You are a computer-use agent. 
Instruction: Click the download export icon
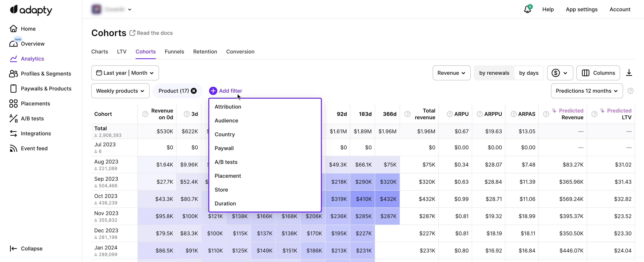[629, 73]
